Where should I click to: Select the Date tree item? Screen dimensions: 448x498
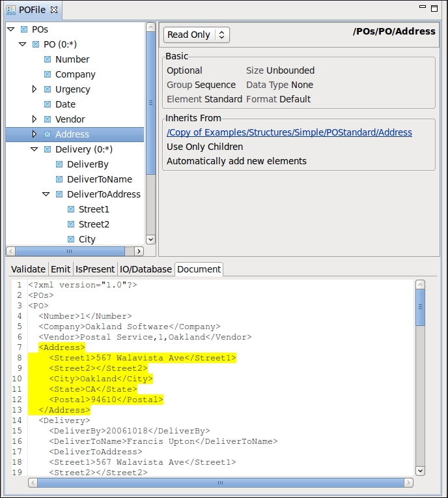click(x=65, y=104)
